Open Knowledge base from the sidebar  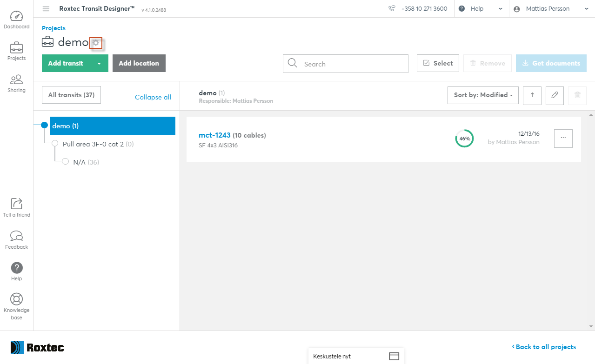tap(16, 306)
